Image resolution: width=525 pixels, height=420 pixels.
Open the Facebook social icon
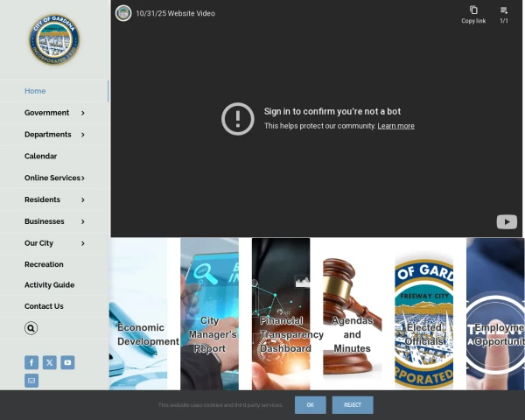[x=31, y=362]
